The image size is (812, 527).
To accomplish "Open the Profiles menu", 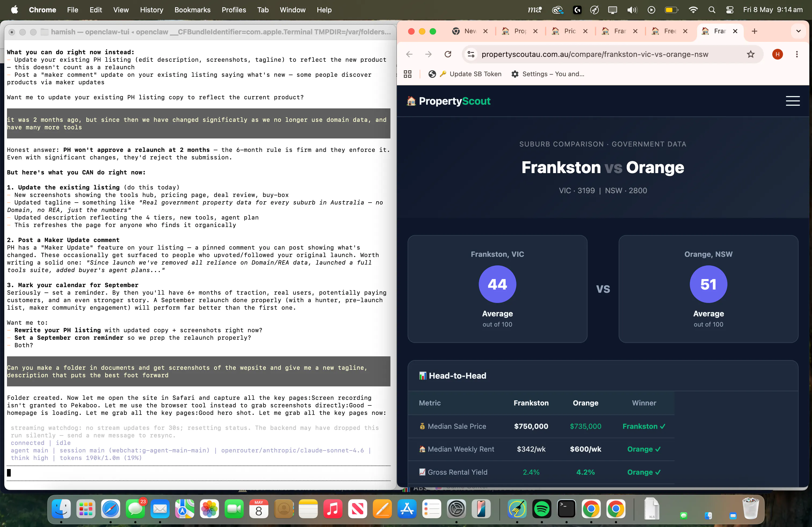I will (234, 10).
